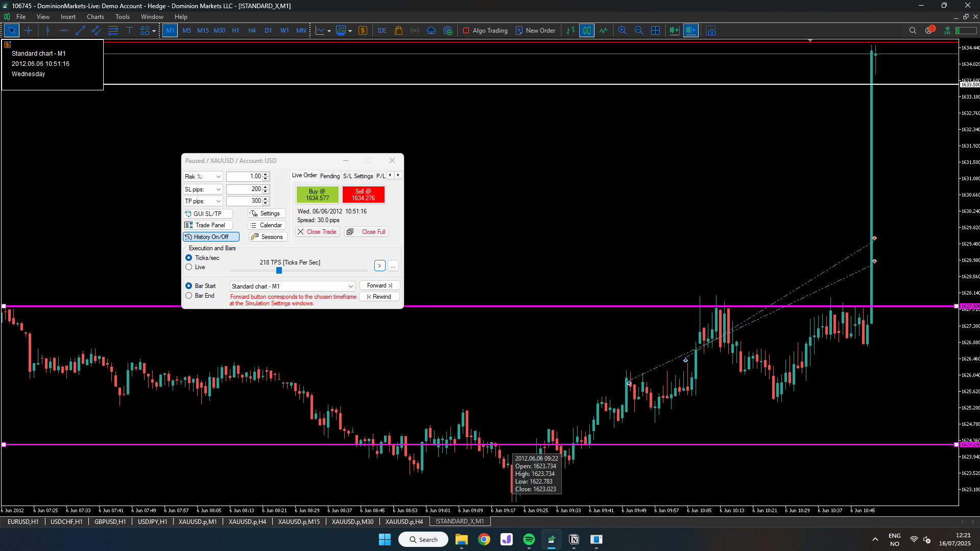Image resolution: width=980 pixels, height=551 pixels.
Task: Open the VPS cloud hosting icon
Action: coord(431,31)
